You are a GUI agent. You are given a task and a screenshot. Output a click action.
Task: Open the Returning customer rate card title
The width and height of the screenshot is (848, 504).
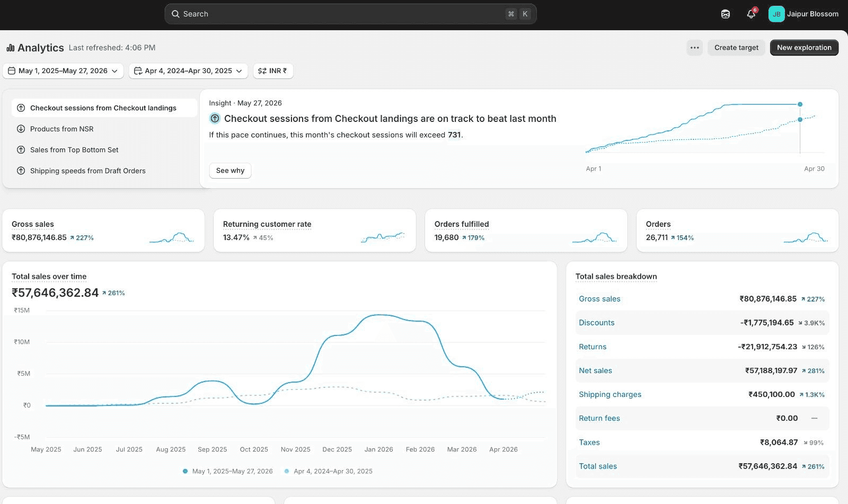point(267,224)
